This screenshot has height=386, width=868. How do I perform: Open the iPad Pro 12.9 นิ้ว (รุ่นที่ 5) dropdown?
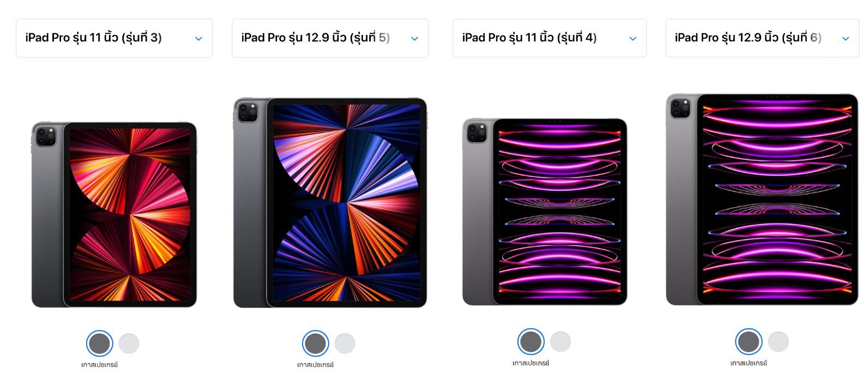[x=330, y=38]
